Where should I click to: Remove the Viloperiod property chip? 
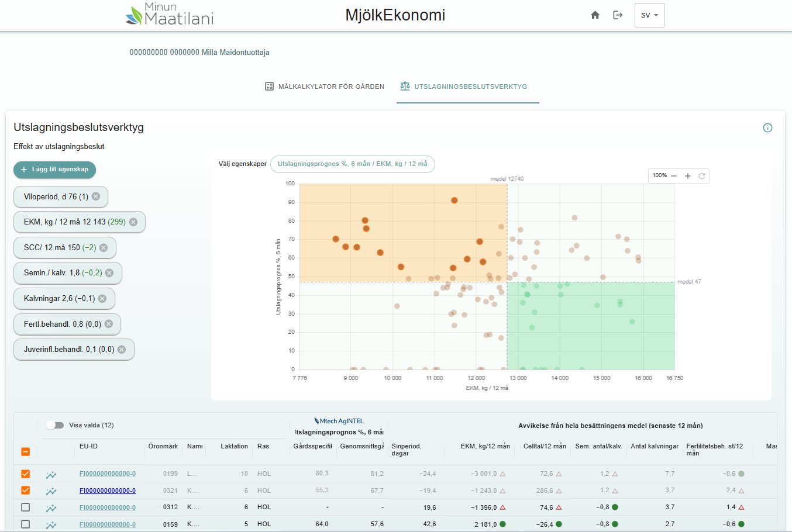(96, 196)
